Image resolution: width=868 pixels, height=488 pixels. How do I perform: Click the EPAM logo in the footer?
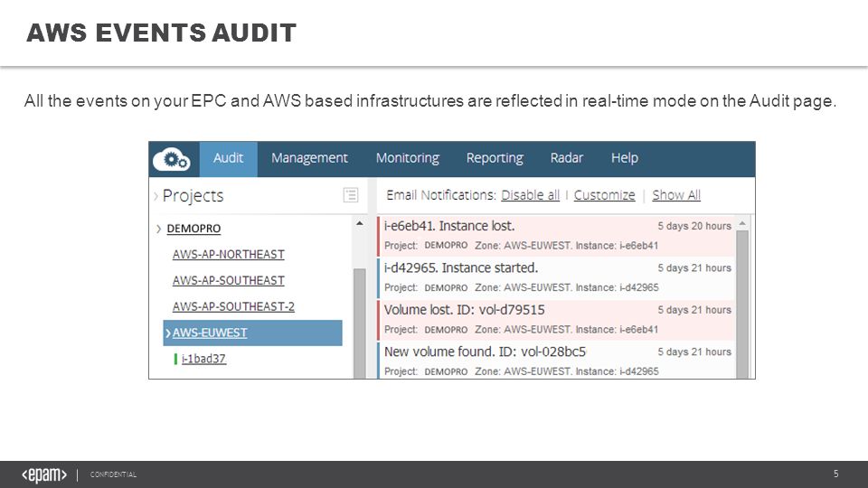44,474
